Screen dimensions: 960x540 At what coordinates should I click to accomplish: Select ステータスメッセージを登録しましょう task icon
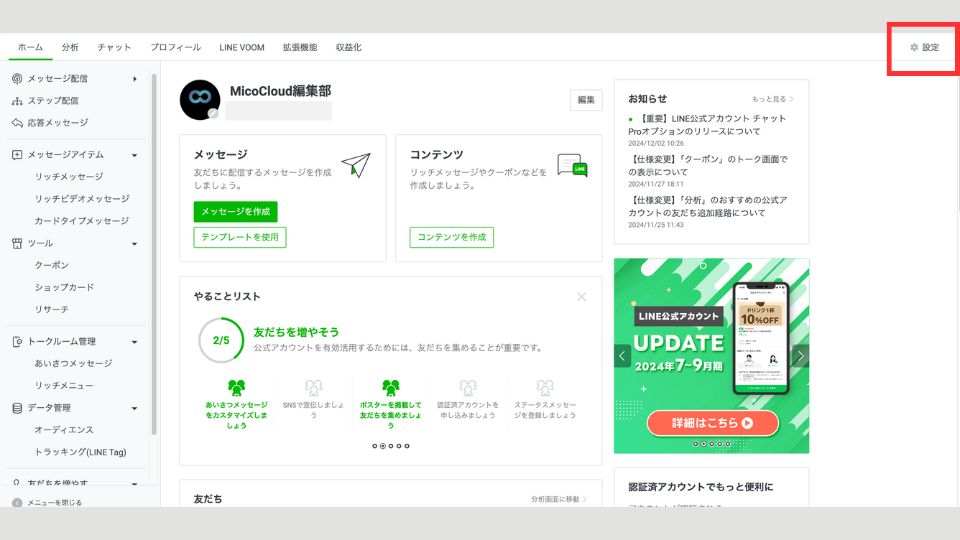[545, 387]
